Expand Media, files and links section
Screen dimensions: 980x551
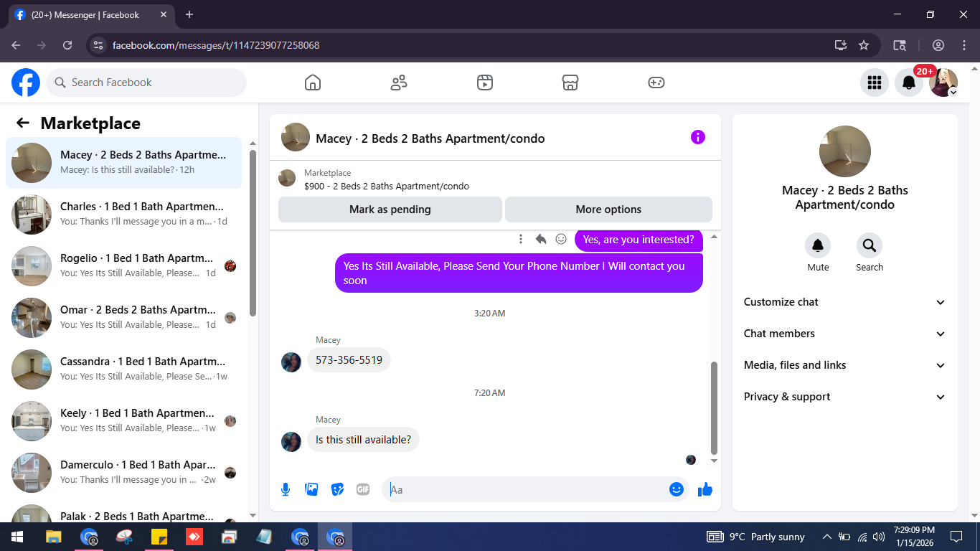point(845,365)
